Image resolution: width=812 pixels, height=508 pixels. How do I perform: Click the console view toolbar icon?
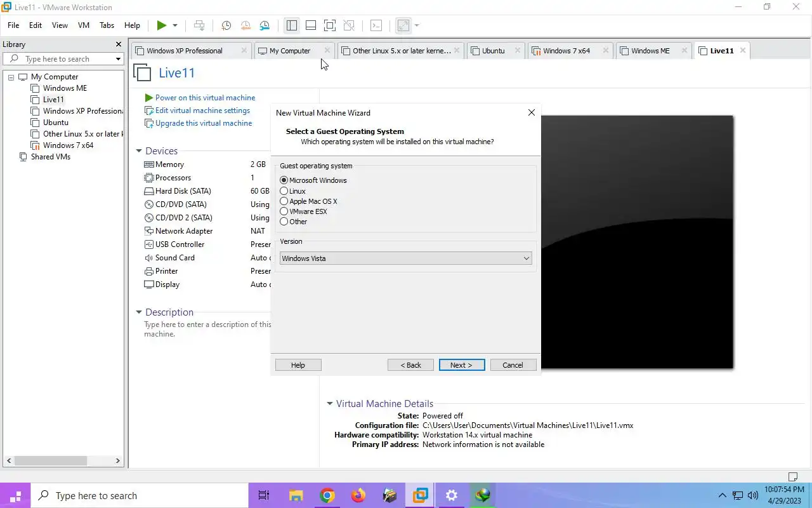click(x=376, y=25)
